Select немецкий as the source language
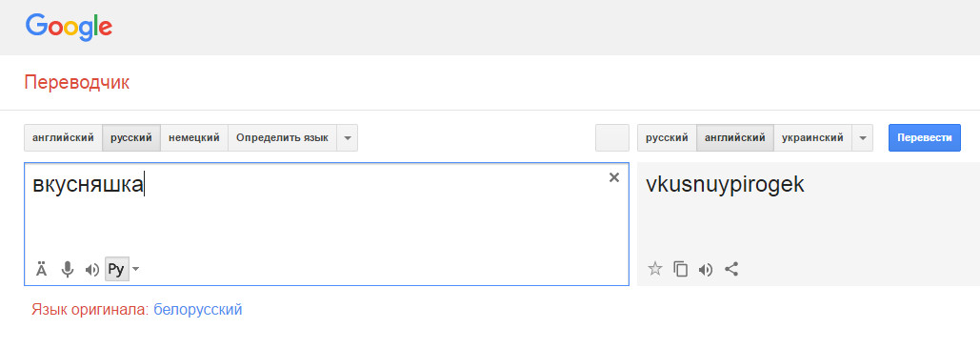The image size is (980, 349). tap(194, 137)
